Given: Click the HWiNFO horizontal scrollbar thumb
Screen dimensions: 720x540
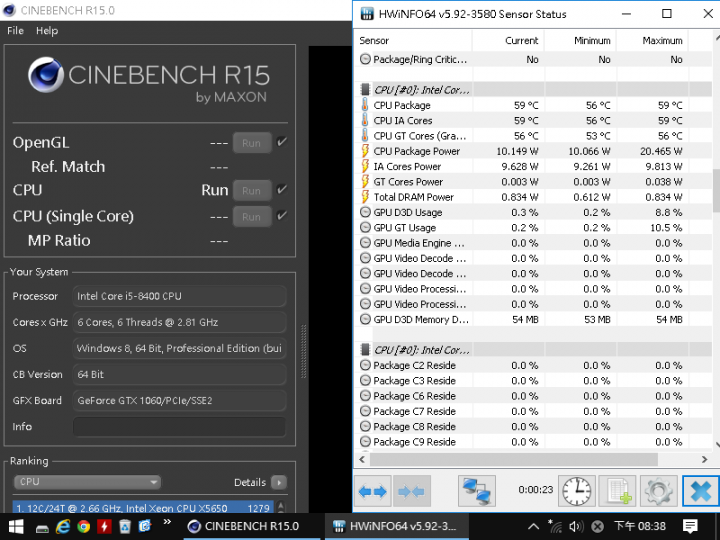Looking at the screenshot, I should (x=514, y=459).
